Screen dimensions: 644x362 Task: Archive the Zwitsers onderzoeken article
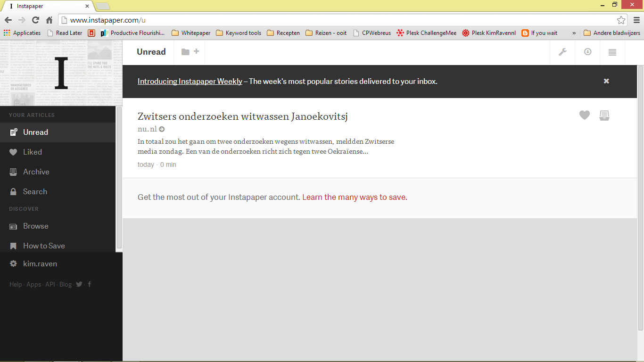pyautogui.click(x=604, y=115)
